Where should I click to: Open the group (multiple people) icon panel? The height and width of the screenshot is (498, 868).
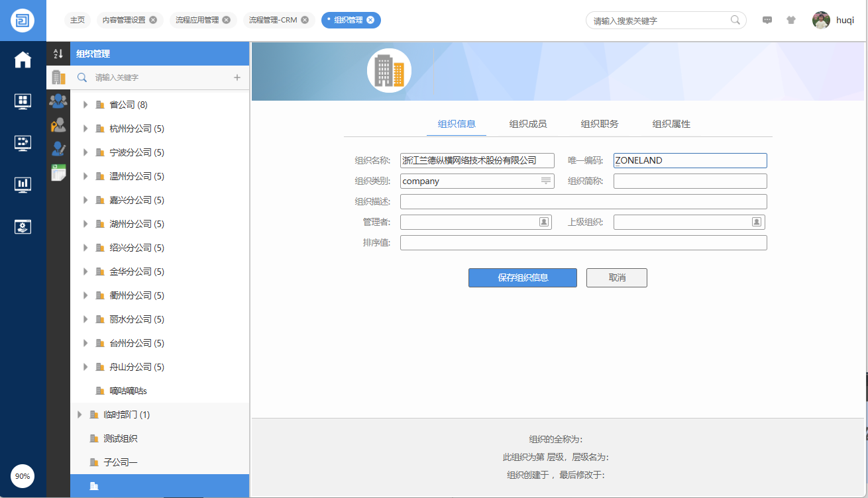58,101
